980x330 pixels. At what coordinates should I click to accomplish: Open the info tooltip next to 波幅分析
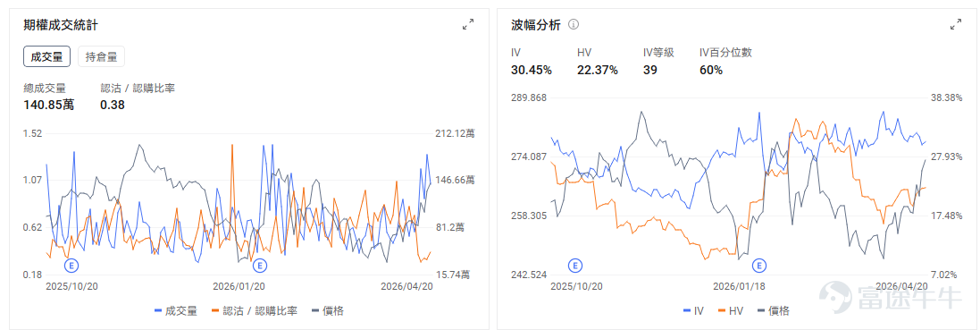(574, 25)
